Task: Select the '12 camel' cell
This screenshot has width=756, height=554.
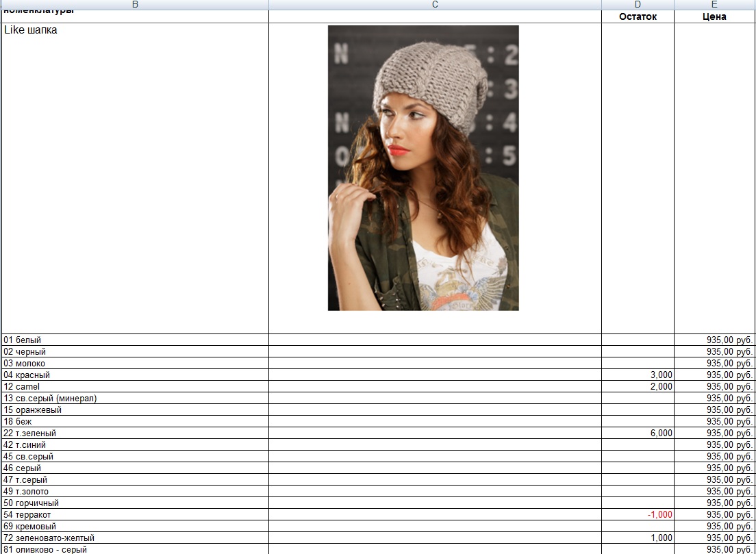Action: click(135, 386)
